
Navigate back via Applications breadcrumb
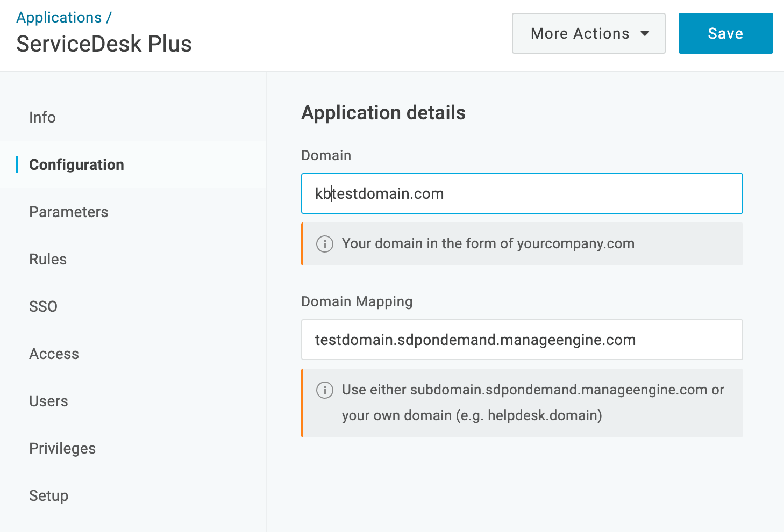[59, 17]
